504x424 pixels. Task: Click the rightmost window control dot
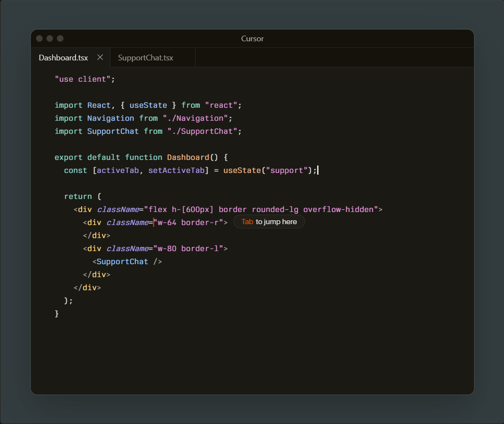(60, 39)
